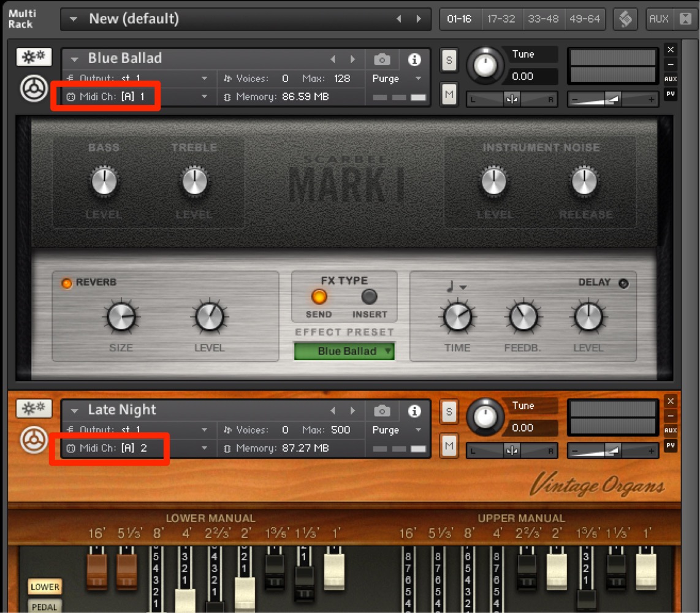Show Late Night info view icon
Viewport: 700px width, 613px height.
tap(414, 410)
